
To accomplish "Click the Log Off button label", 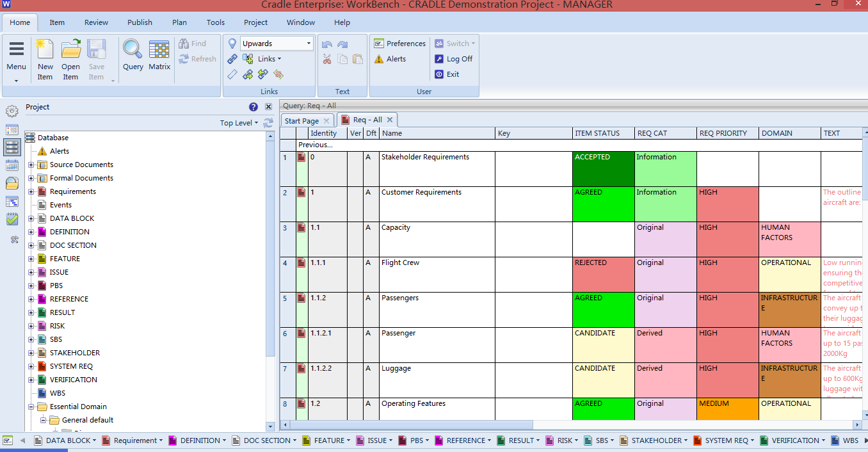I will pos(460,59).
